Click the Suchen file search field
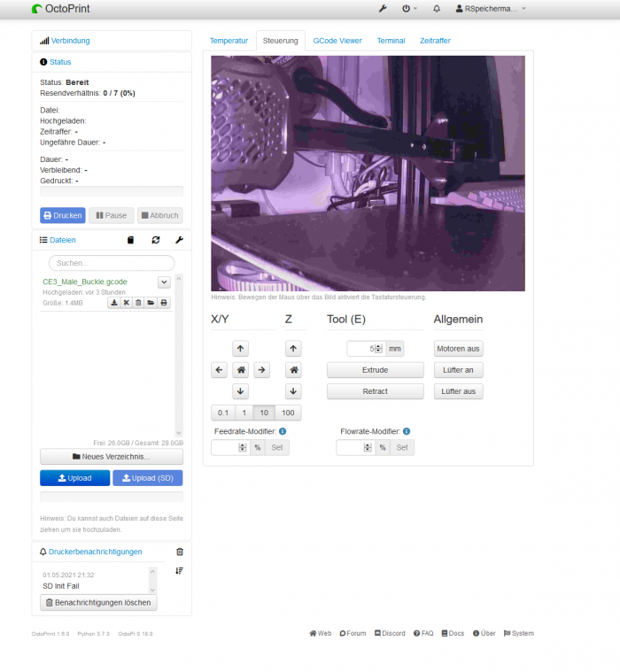The width and height of the screenshot is (620, 672). (x=112, y=263)
